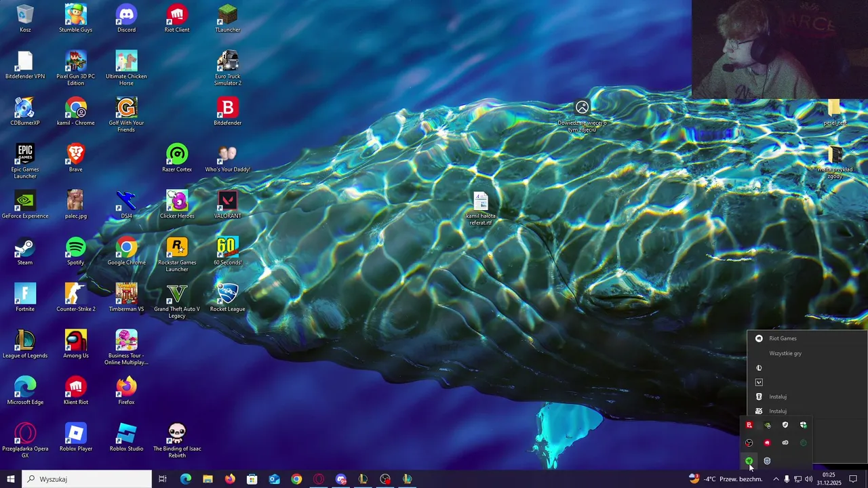
Task: Select the Fortnite desktop shortcut
Action: 25,298
